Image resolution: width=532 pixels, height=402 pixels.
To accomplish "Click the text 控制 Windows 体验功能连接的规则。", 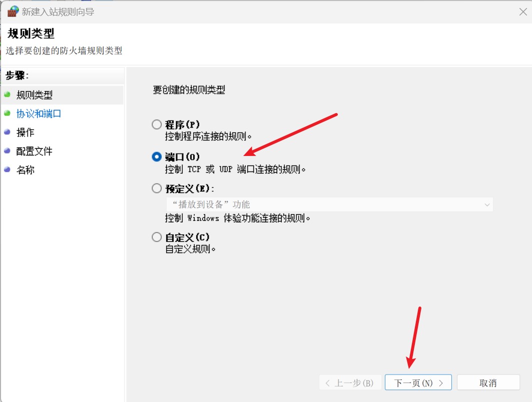I will [x=238, y=218].
